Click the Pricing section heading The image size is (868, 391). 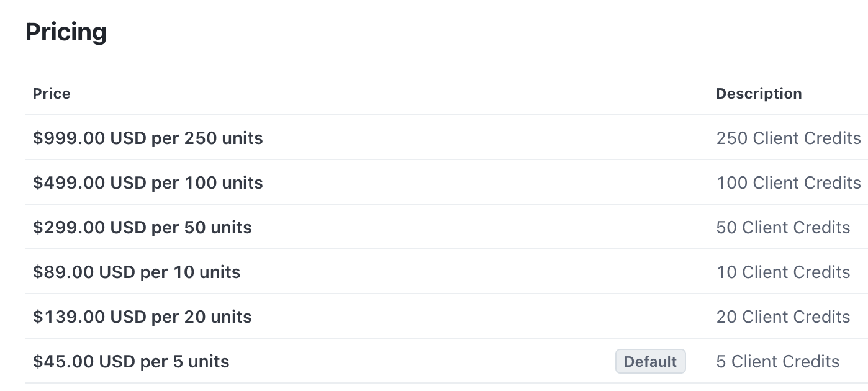tap(66, 32)
